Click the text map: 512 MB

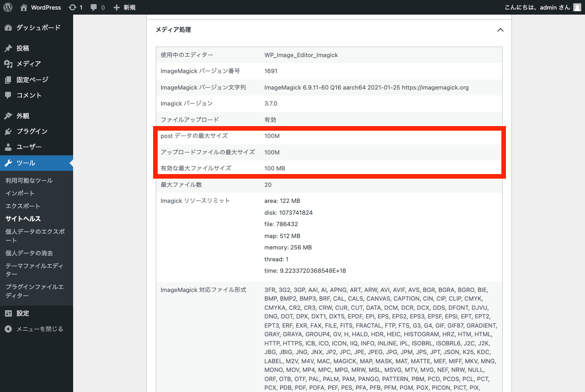tap(282, 236)
